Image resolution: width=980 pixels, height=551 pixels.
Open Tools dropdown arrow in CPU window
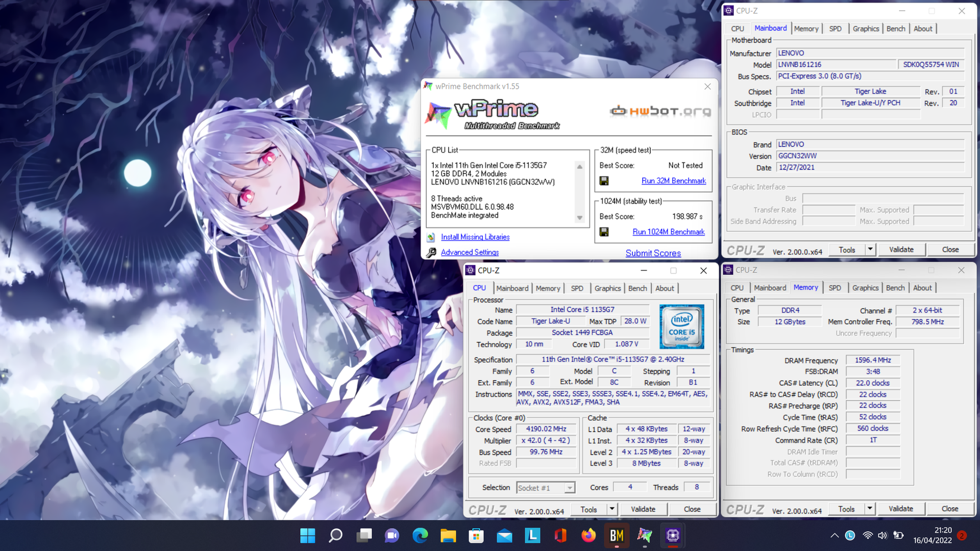click(612, 509)
